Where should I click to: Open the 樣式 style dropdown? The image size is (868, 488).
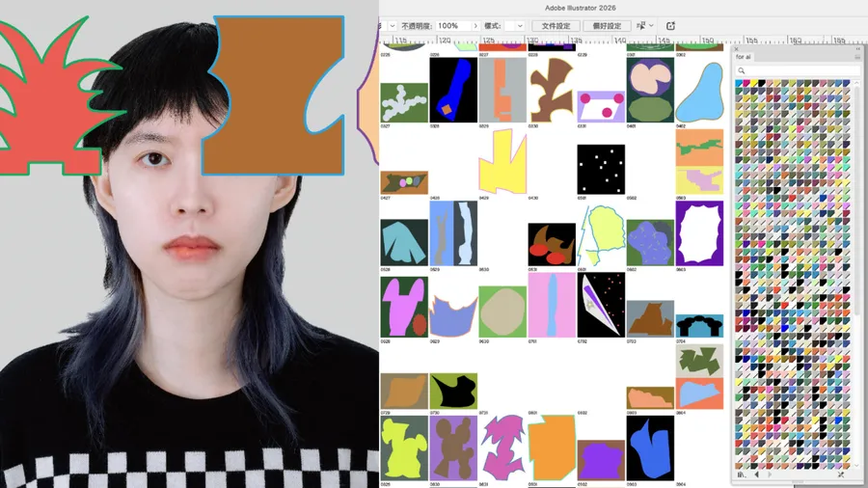point(514,26)
